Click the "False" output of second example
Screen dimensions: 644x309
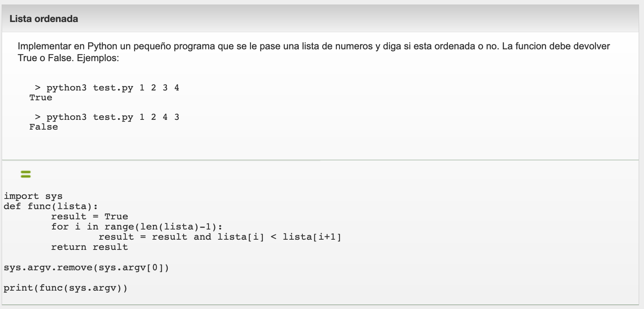point(44,127)
